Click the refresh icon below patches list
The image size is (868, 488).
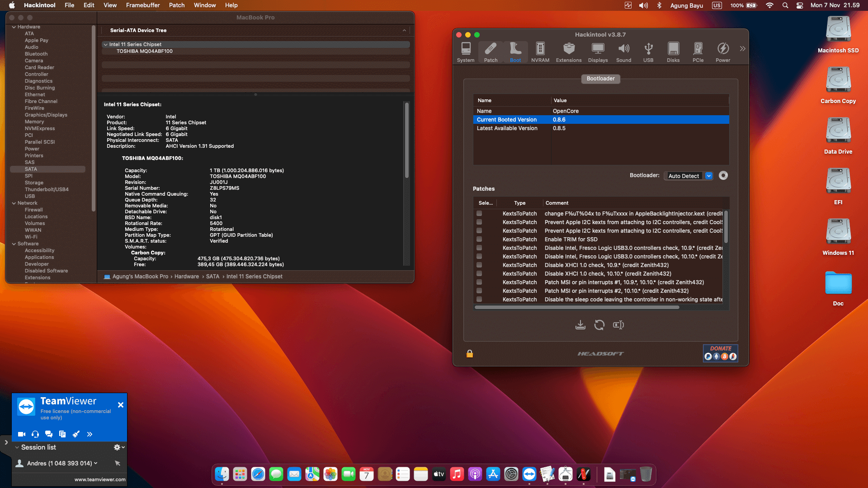599,325
